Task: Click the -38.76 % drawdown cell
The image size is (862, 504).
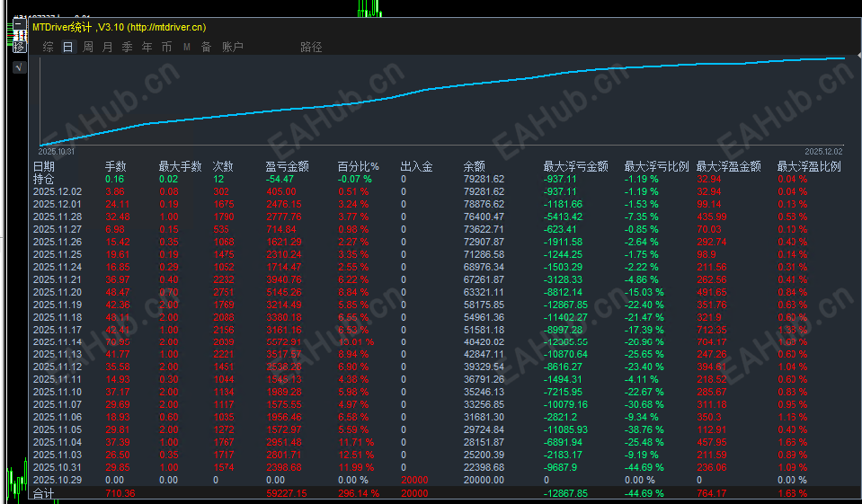Action: point(644,429)
